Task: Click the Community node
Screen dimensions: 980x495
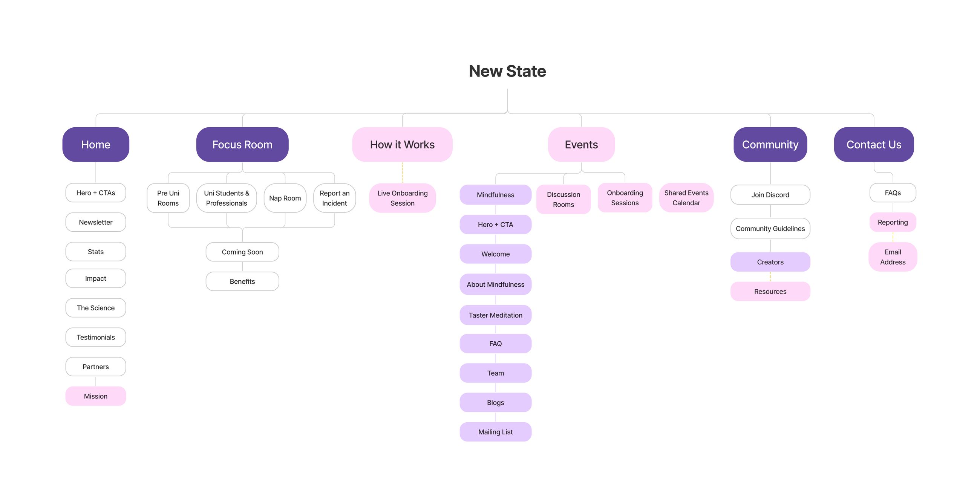Action: click(770, 145)
